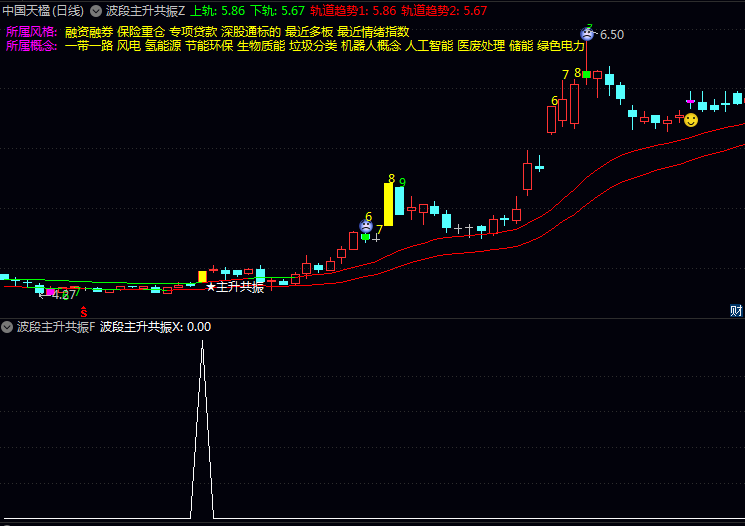Click the 4.87 low price label
Screen dimensions: 745x526
coord(64,295)
